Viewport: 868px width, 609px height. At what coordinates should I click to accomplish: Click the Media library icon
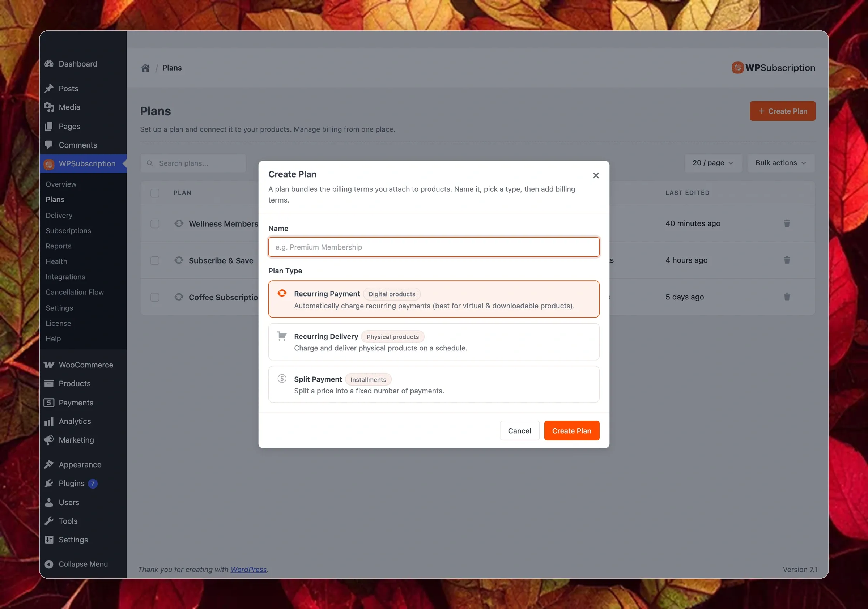pyautogui.click(x=49, y=107)
